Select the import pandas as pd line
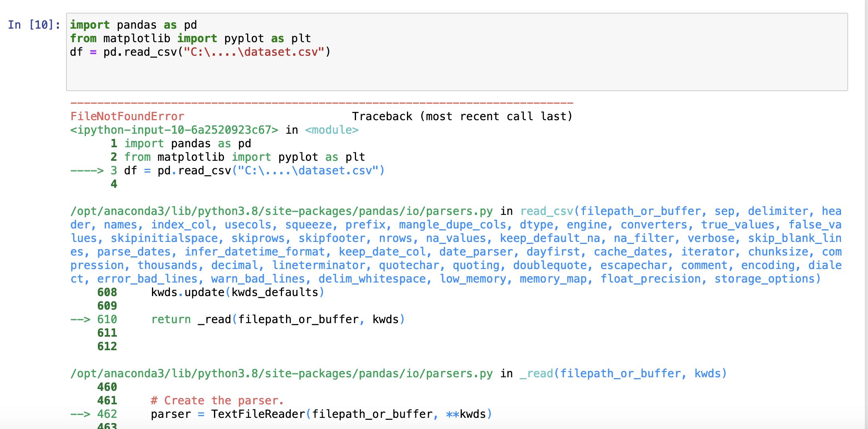Viewport: 868px width, 429px height. [x=132, y=25]
